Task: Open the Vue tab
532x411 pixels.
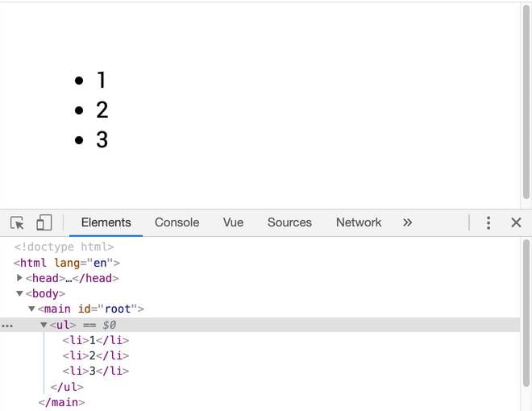Action: coord(233,222)
